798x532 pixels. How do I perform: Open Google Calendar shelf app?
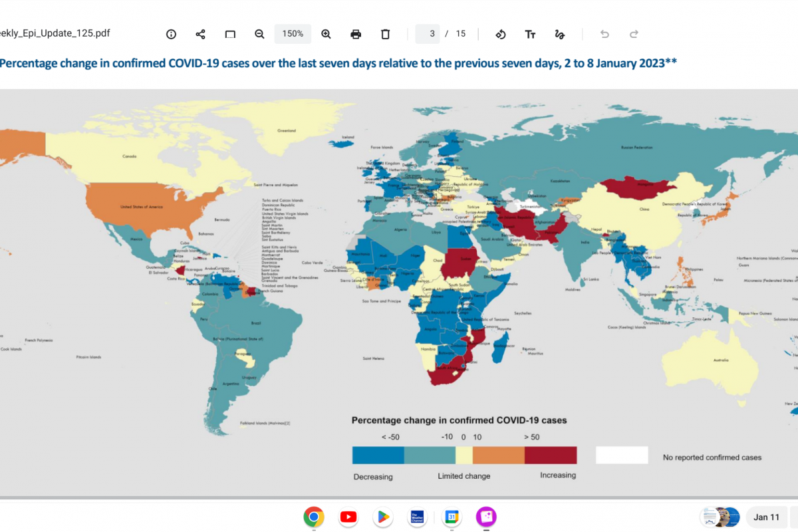452,517
